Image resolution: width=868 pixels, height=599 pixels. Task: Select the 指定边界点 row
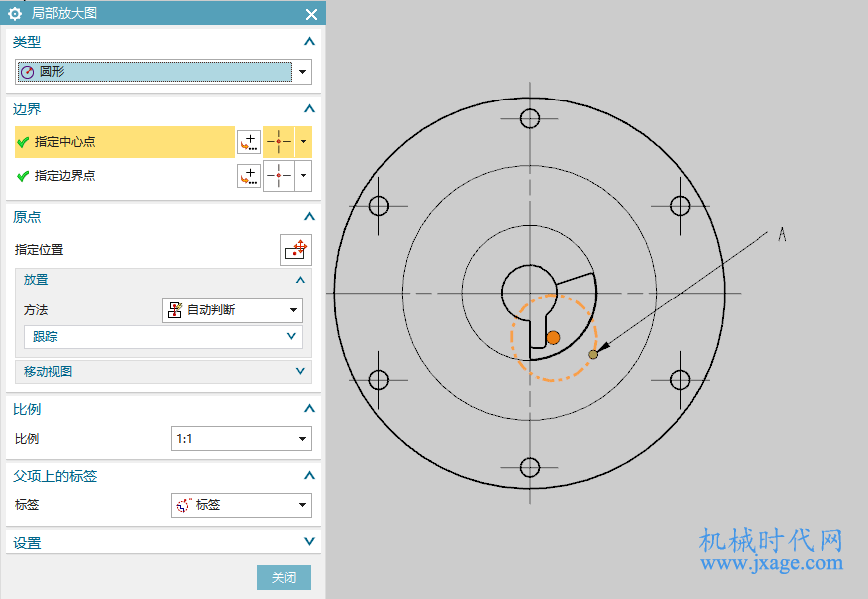pos(124,176)
